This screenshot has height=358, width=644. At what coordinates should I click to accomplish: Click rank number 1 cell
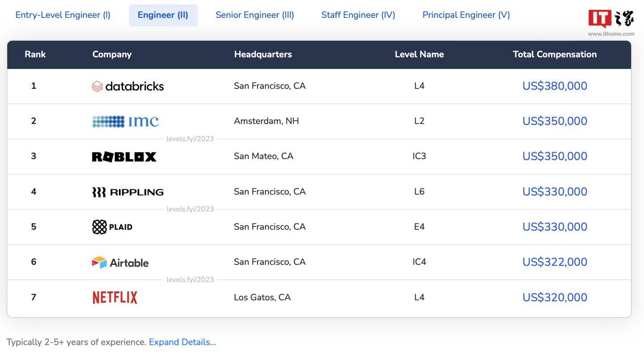point(34,86)
